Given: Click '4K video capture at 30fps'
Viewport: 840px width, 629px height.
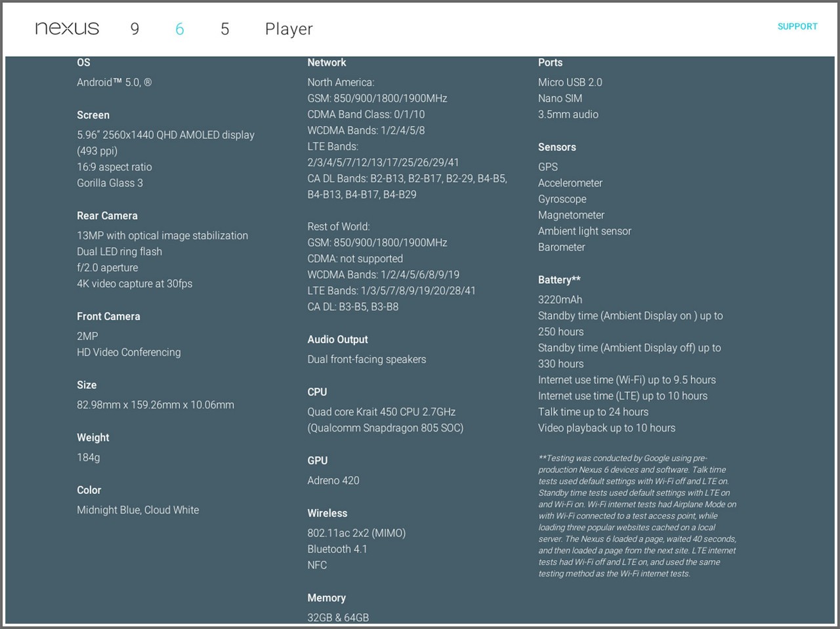Looking at the screenshot, I should point(135,283).
